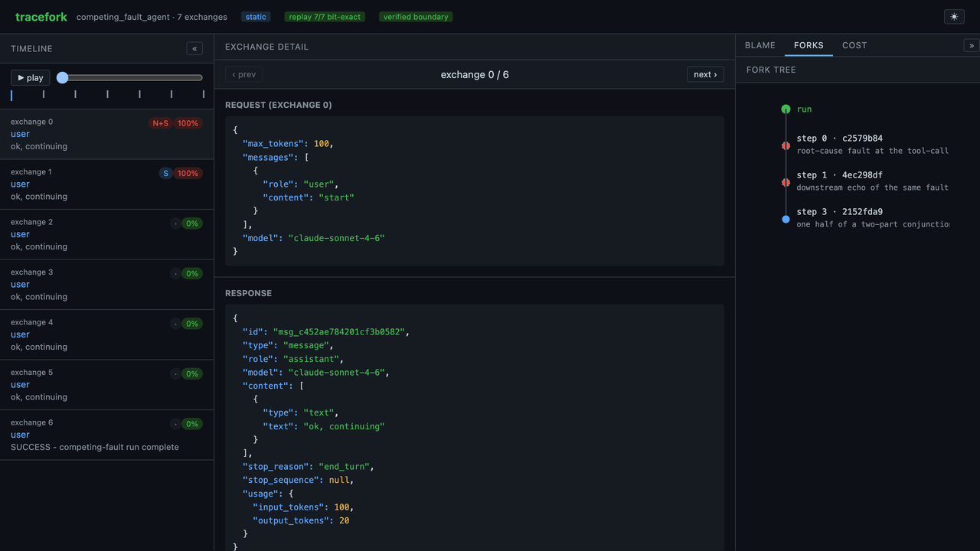Select the step 3 2152fda9 fork node
The image size is (980, 551).
click(x=786, y=219)
